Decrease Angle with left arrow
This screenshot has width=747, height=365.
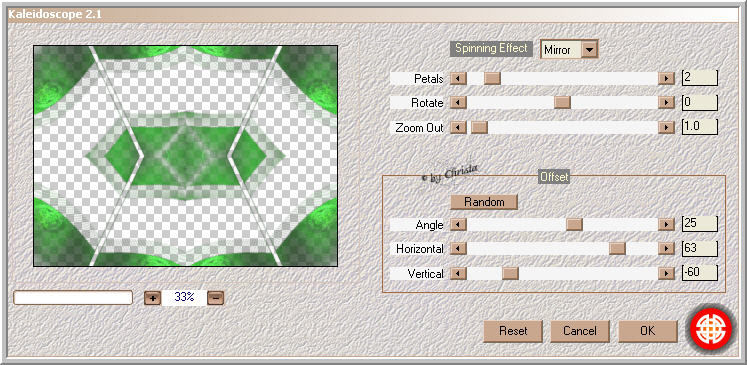[458, 224]
